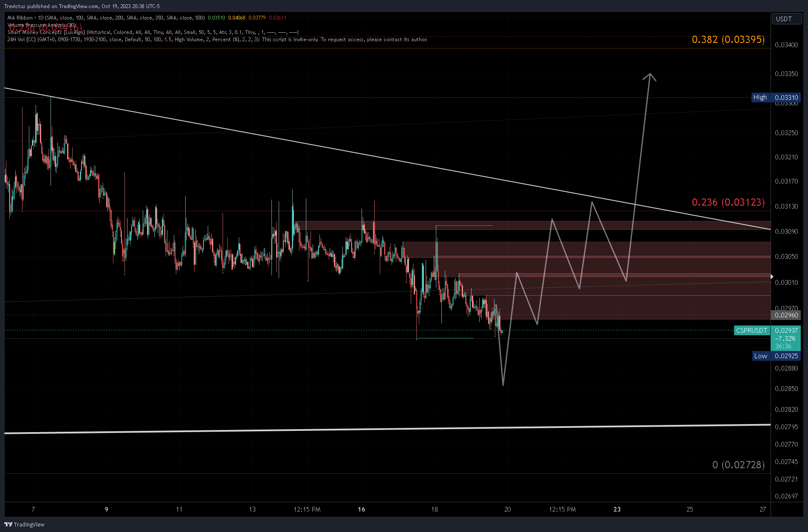The height and width of the screenshot is (532, 808).
Task: Click the 0.02770 price axis value
Action: coord(786,444)
